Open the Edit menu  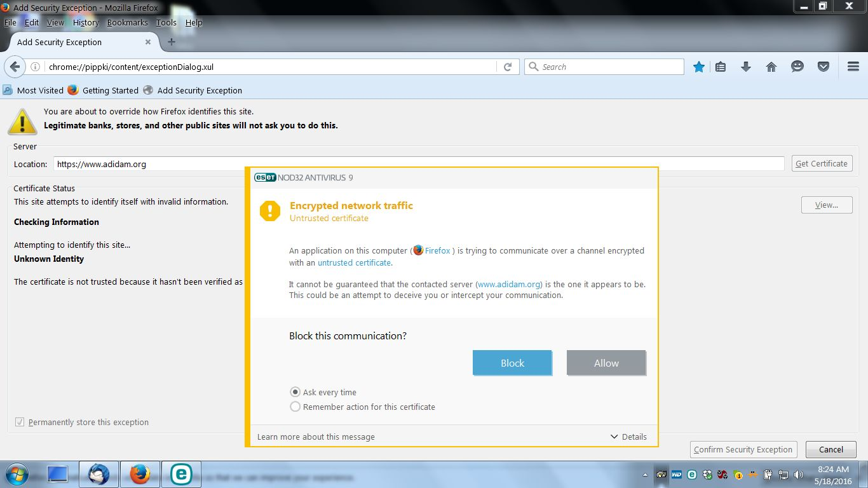[x=32, y=22]
